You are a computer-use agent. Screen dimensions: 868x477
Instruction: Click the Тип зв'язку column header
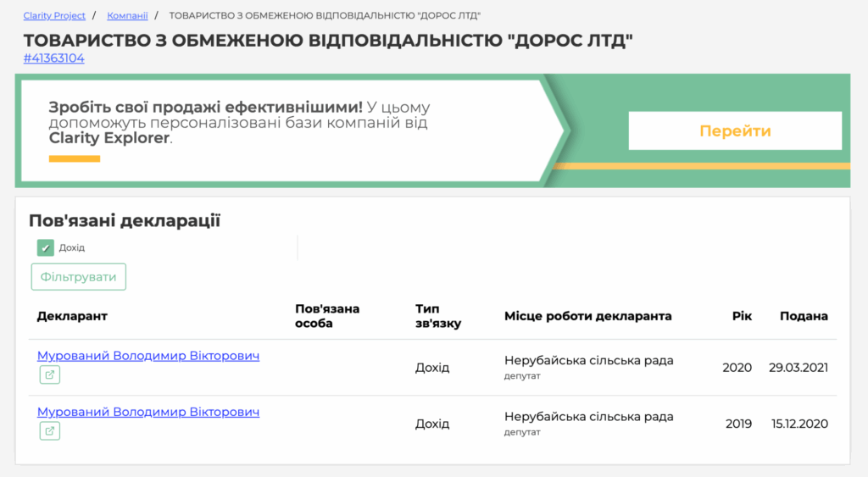438,316
